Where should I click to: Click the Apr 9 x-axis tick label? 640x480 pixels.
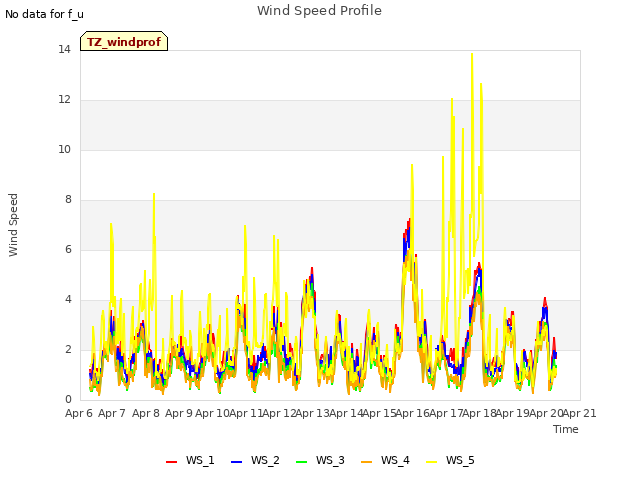tap(179, 413)
